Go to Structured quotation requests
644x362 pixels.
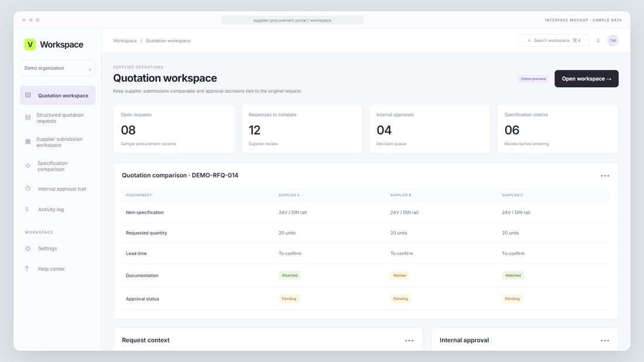(x=57, y=118)
